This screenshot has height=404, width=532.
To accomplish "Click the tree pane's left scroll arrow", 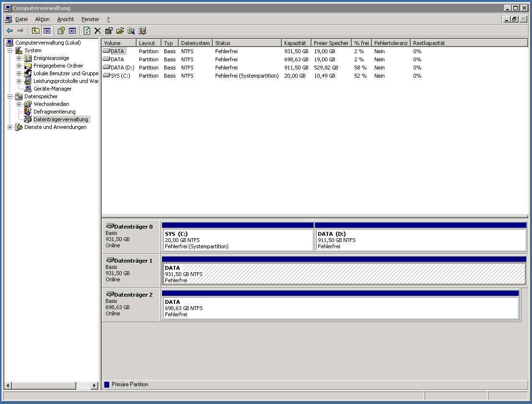I will tap(8, 386).
